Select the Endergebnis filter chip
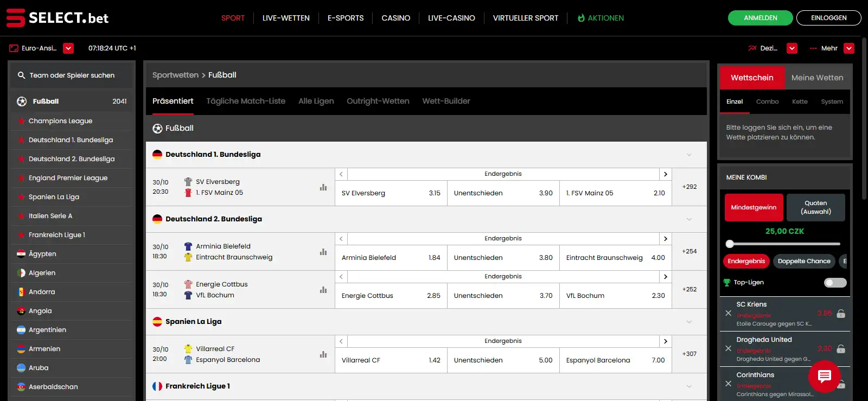Image resolution: width=868 pixels, height=401 pixels. (x=746, y=261)
